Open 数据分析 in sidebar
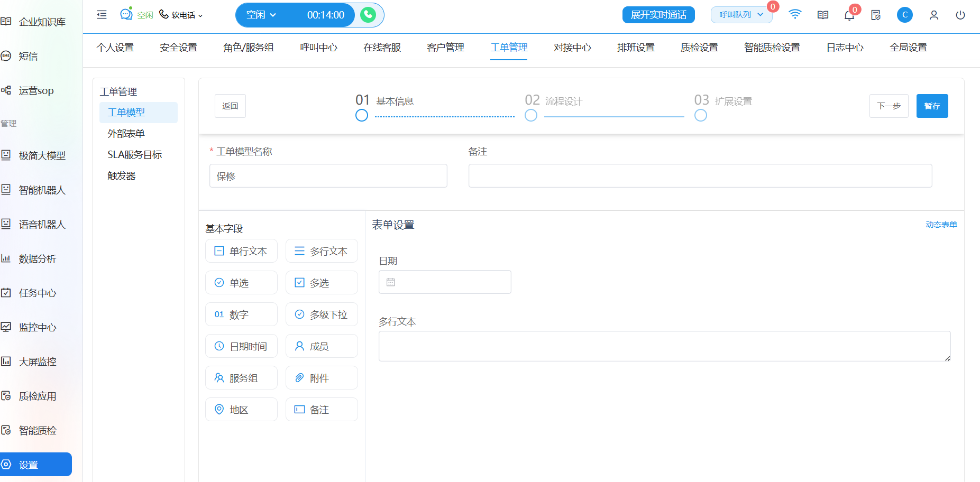 coord(36,258)
